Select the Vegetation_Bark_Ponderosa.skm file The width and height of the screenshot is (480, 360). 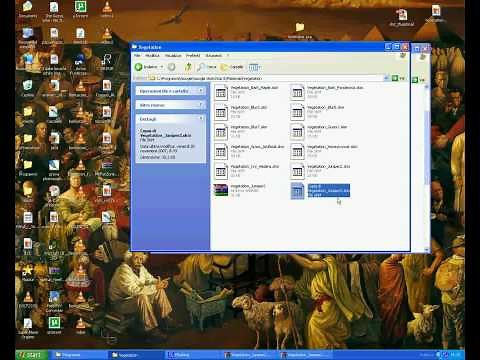327,92
